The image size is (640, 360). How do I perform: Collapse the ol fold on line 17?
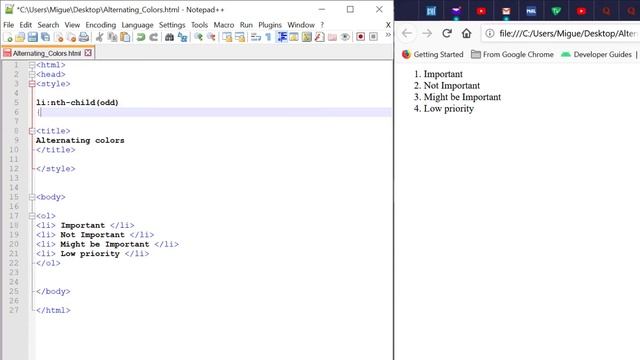(x=32, y=216)
